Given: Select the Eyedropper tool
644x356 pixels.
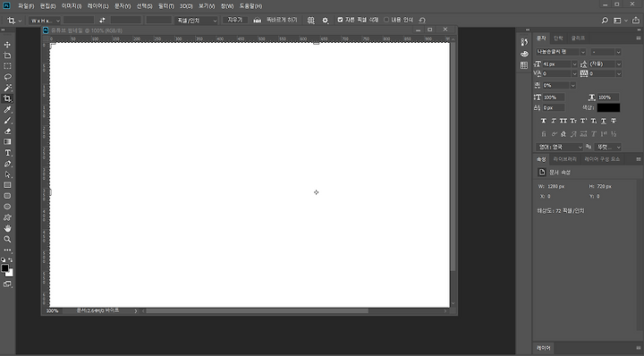Looking at the screenshot, I should pyautogui.click(x=7, y=110).
